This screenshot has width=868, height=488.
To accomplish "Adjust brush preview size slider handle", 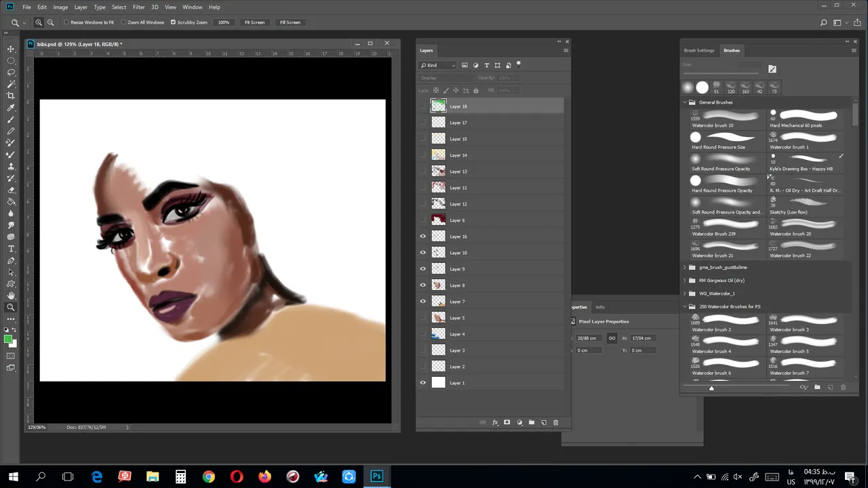I will [x=711, y=388].
